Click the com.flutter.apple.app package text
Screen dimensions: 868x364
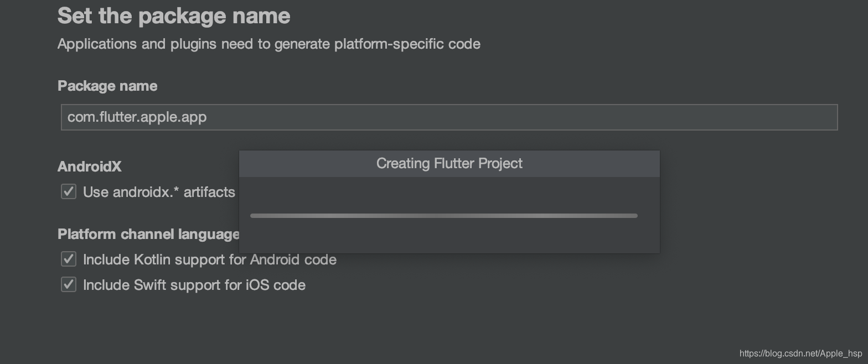click(137, 117)
